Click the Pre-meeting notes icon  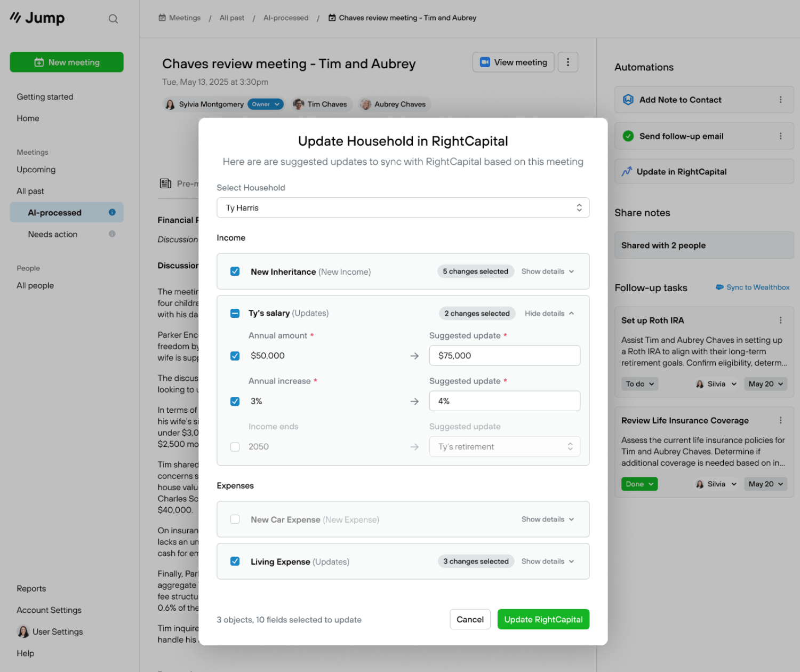tap(165, 183)
